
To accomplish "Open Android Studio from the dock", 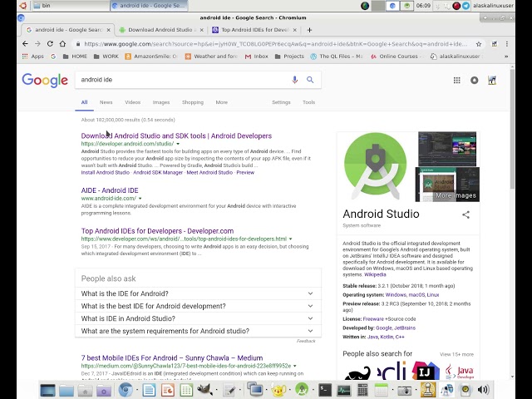I will [302, 390].
